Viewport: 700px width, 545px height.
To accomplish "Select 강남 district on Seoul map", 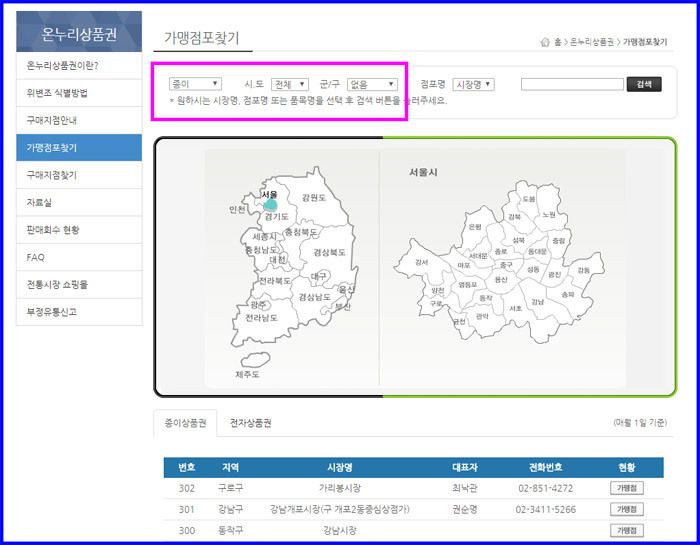I will click(x=538, y=302).
